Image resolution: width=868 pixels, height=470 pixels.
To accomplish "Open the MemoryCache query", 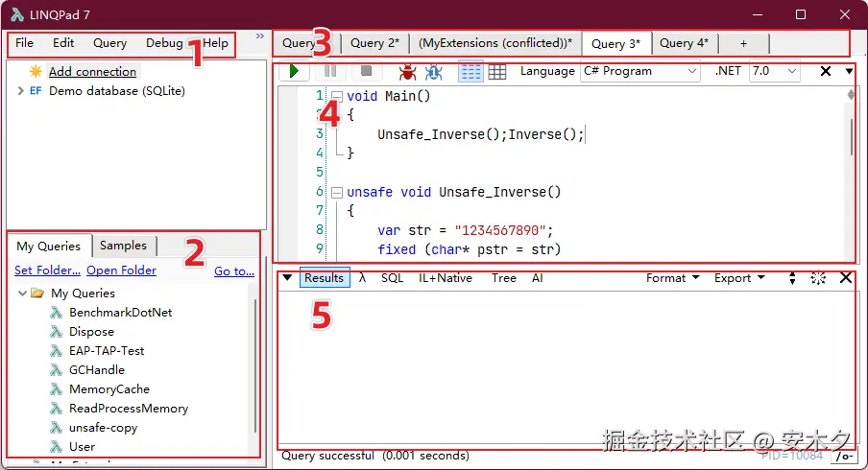I will click(109, 389).
